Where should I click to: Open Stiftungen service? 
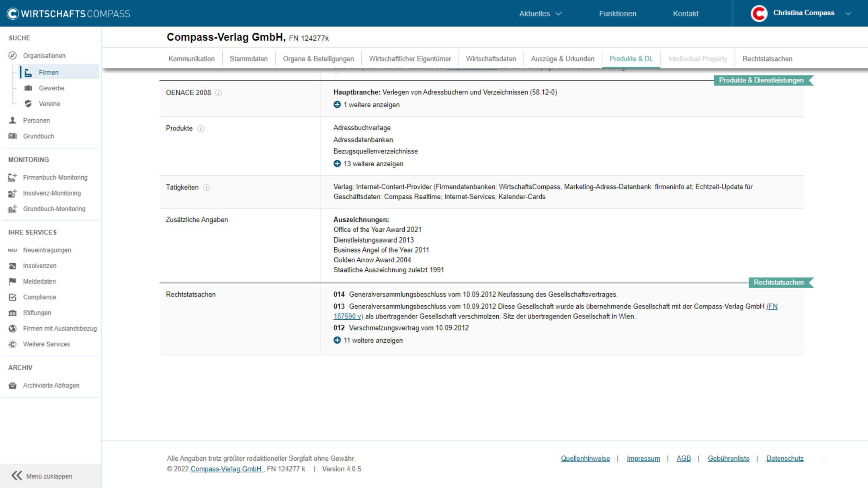point(37,313)
